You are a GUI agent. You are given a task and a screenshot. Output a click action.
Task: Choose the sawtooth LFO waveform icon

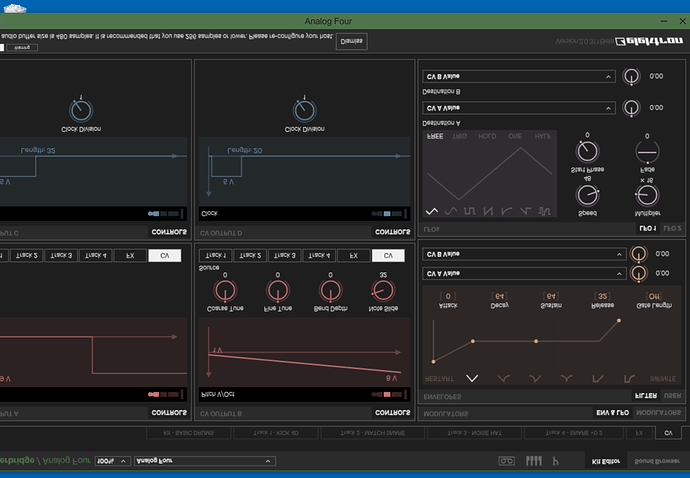point(488,212)
